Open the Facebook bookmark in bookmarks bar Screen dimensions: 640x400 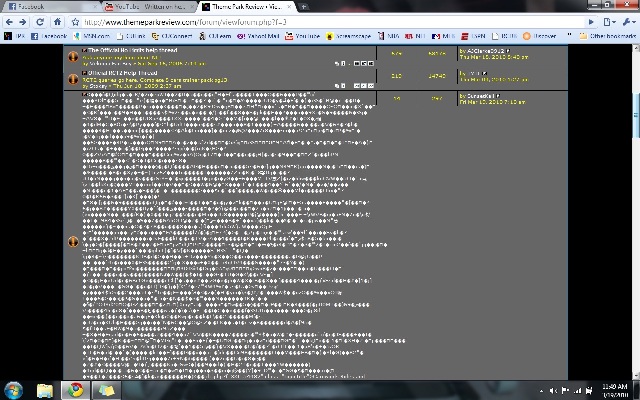pyautogui.click(x=49, y=36)
